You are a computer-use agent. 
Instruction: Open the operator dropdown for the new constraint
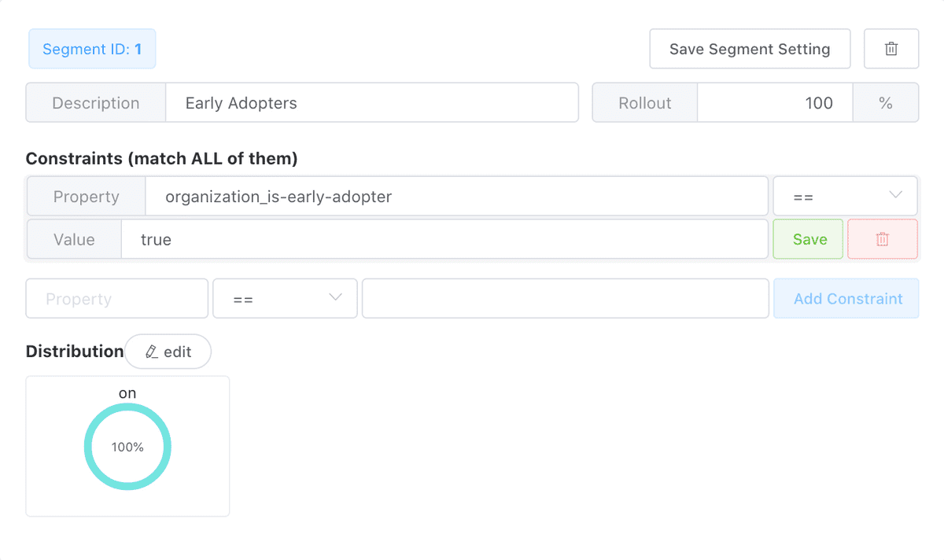point(286,299)
